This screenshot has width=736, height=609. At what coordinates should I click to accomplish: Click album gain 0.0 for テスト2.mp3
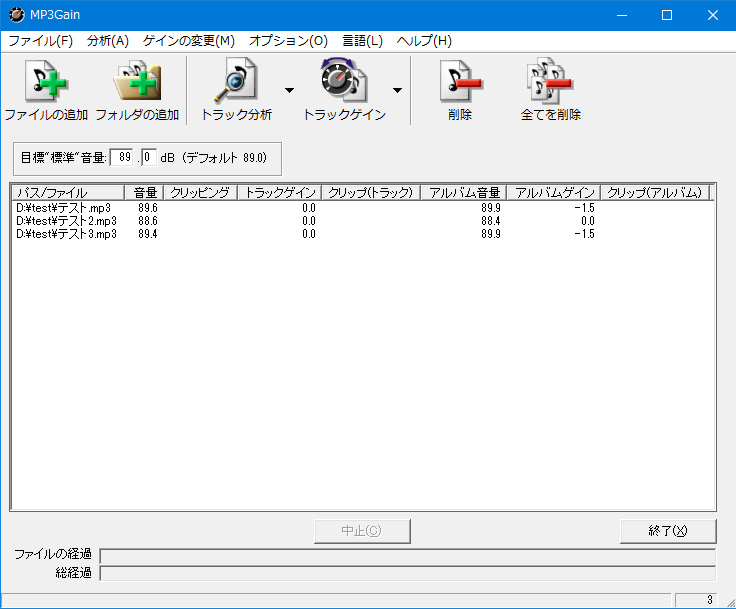(588, 221)
